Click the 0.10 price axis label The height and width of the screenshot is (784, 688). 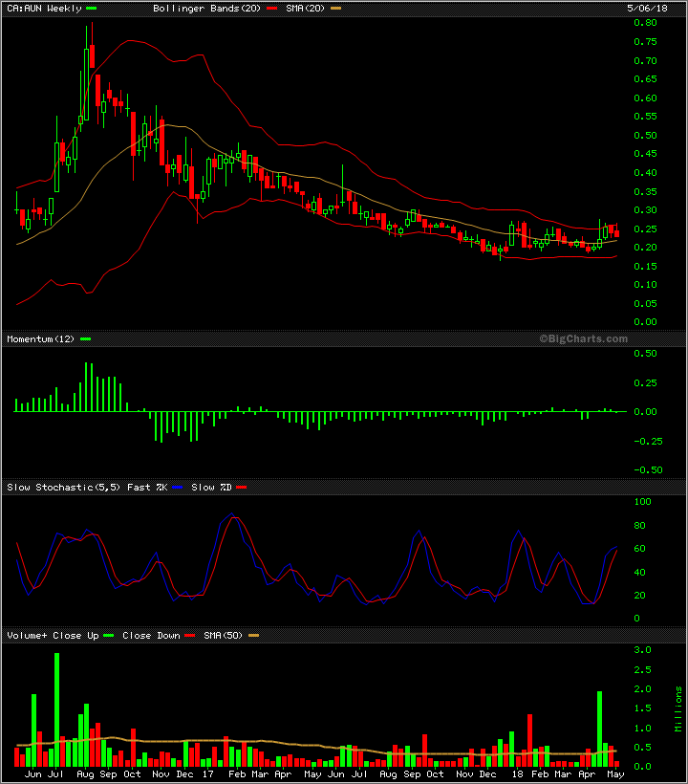[x=645, y=285]
